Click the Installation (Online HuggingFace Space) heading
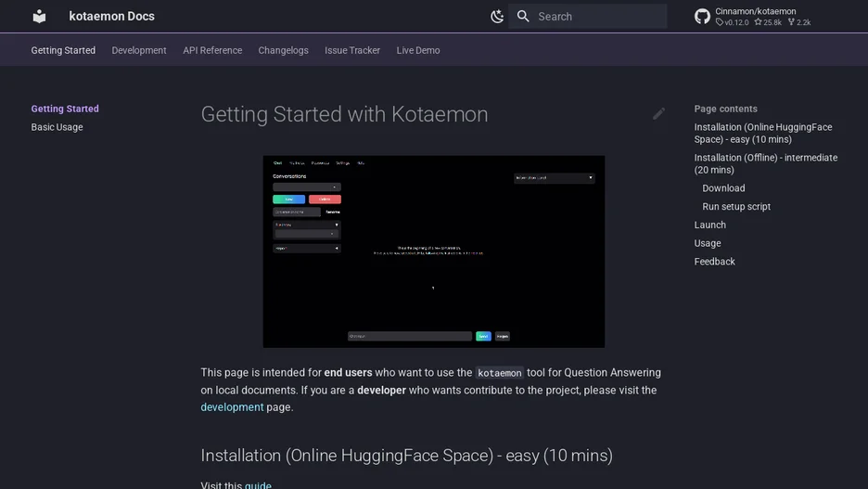The image size is (868, 489). coord(407,456)
